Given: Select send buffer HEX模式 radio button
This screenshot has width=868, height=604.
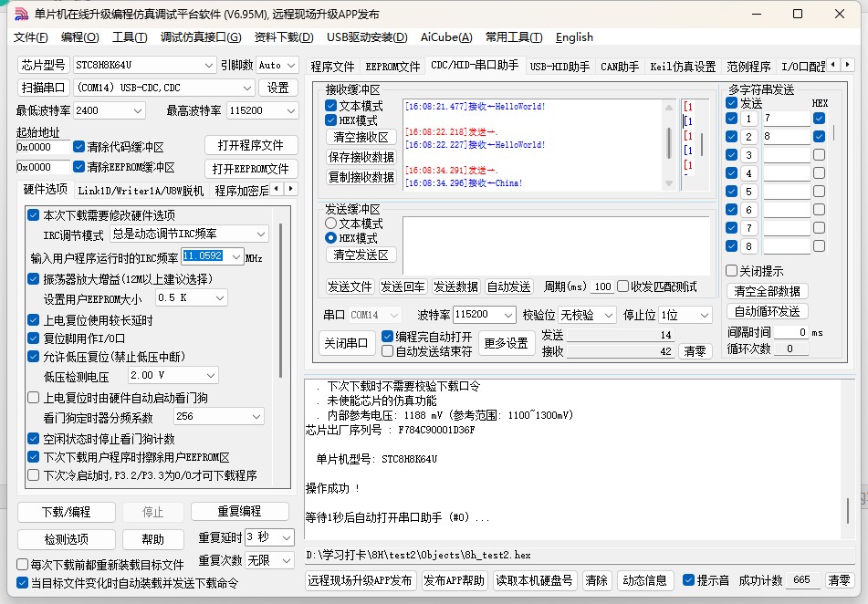Looking at the screenshot, I should point(331,237).
